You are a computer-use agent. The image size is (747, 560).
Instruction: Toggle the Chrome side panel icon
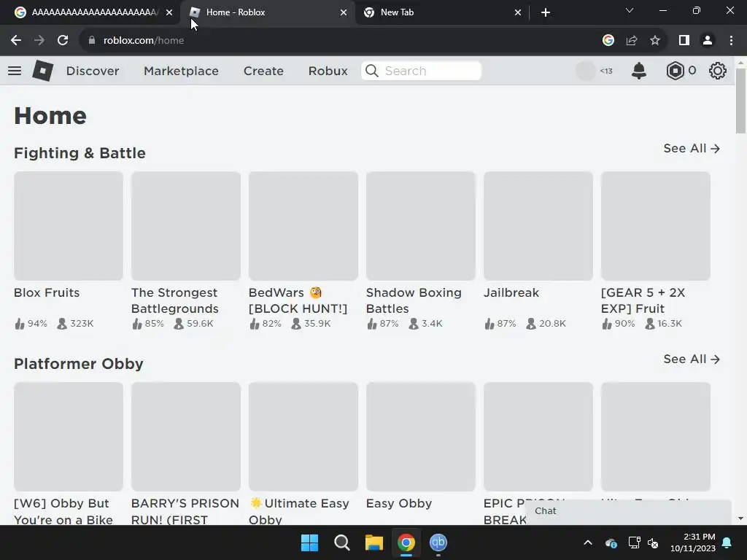point(684,41)
